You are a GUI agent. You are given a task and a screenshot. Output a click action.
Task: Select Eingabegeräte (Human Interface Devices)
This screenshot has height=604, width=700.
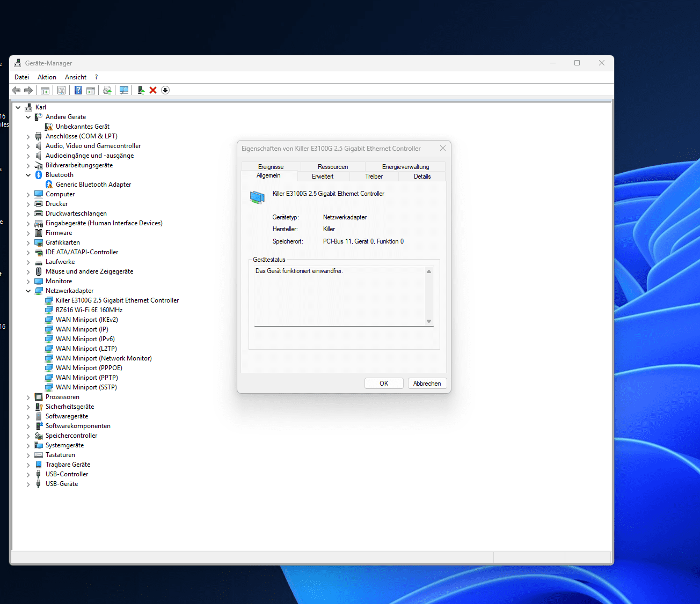point(104,223)
